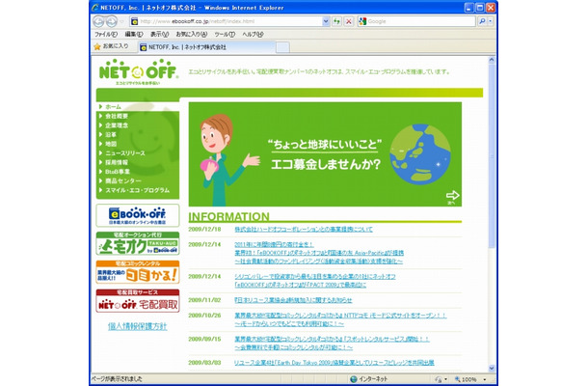The width and height of the screenshot is (588, 386).
Task: Open the 2009/03/03 Earth Day Tokyo link
Action: 334,363
